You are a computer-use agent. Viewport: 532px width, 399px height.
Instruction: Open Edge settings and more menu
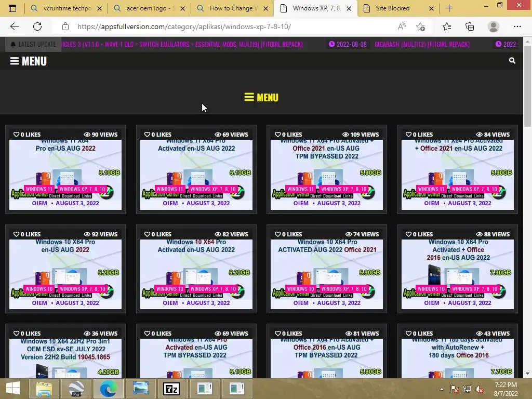(x=517, y=26)
